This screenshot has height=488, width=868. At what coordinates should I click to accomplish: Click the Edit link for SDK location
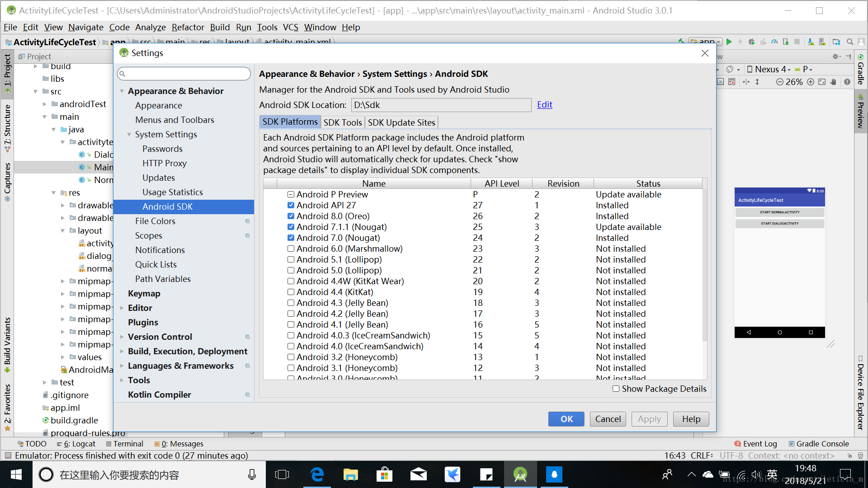coord(544,105)
